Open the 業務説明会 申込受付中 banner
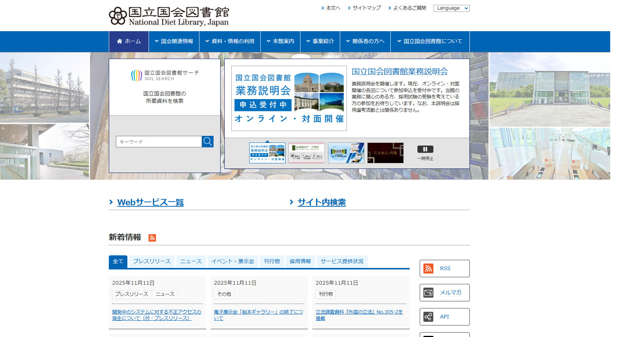 coord(289,97)
